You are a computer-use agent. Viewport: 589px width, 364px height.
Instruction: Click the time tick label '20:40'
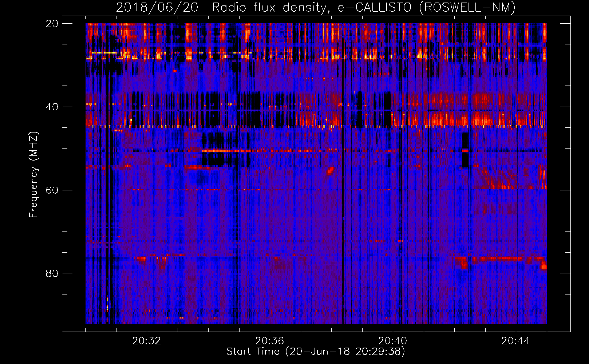[x=393, y=341]
